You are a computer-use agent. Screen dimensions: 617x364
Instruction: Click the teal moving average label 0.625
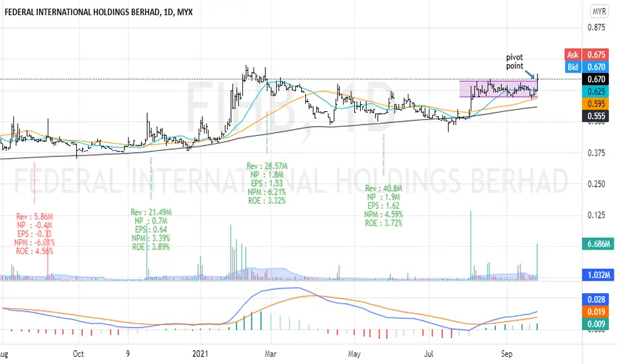tap(596, 91)
